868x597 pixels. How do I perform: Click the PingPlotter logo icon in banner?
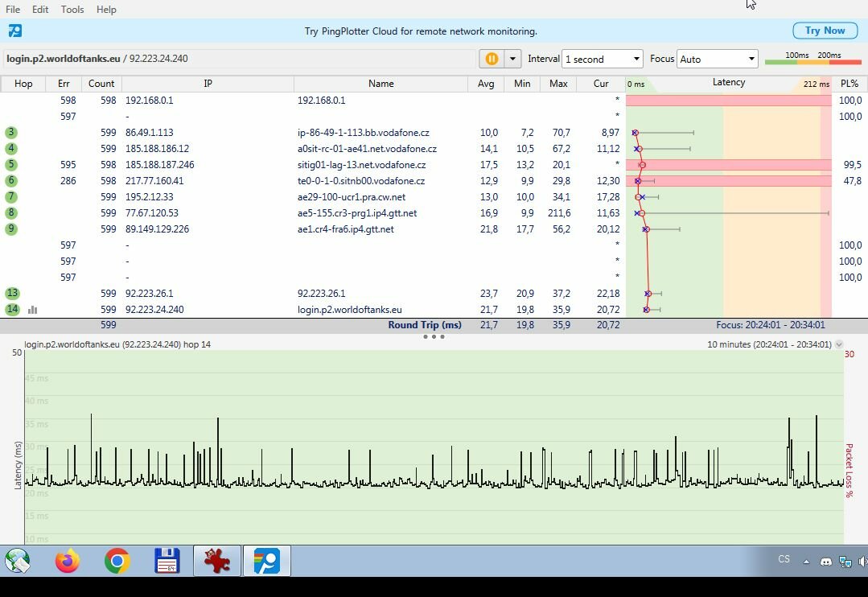pyautogui.click(x=15, y=31)
